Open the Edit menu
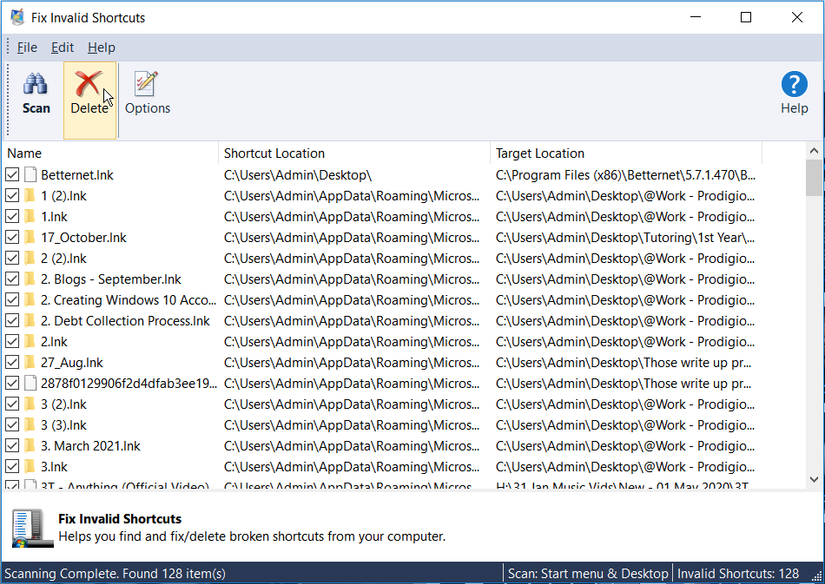825x584 pixels. pos(62,47)
